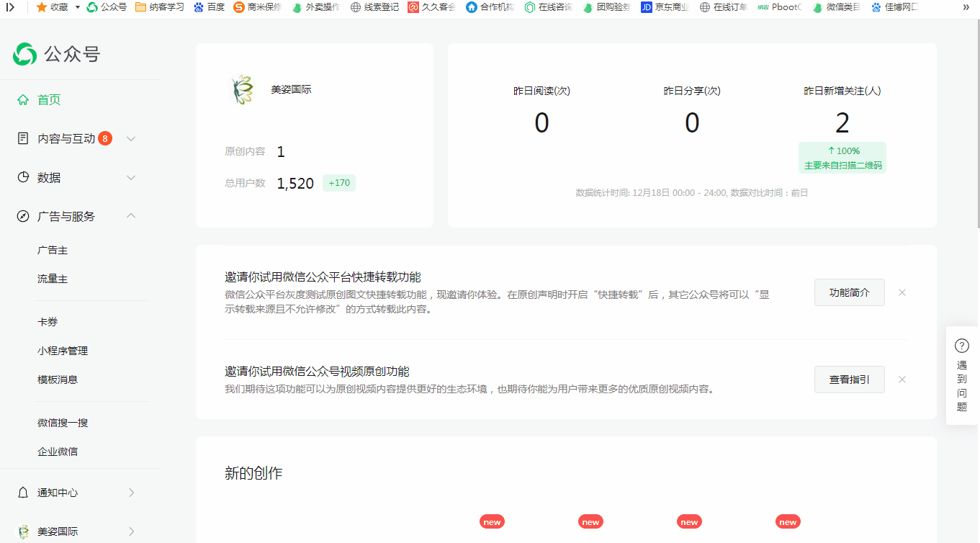Collapse the 广告与服务 section

point(130,215)
